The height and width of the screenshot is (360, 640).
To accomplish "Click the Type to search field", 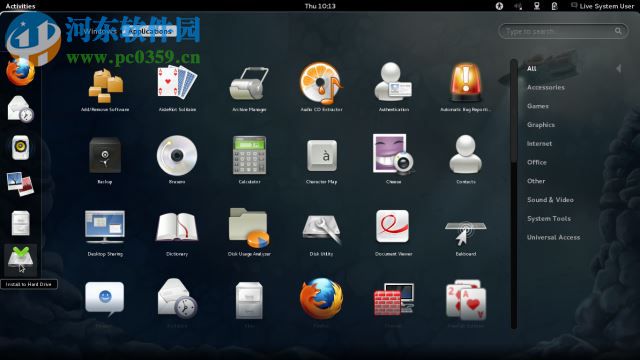I will (563, 31).
